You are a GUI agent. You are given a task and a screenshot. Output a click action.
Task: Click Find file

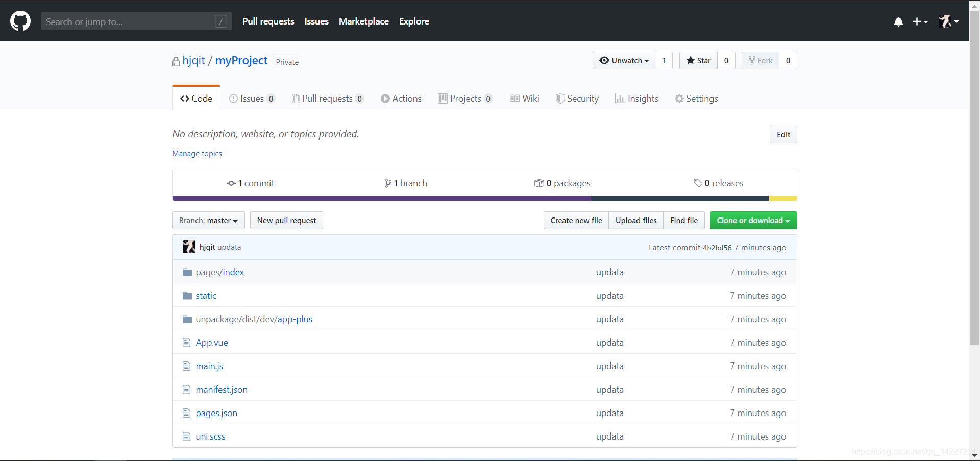pyautogui.click(x=684, y=221)
